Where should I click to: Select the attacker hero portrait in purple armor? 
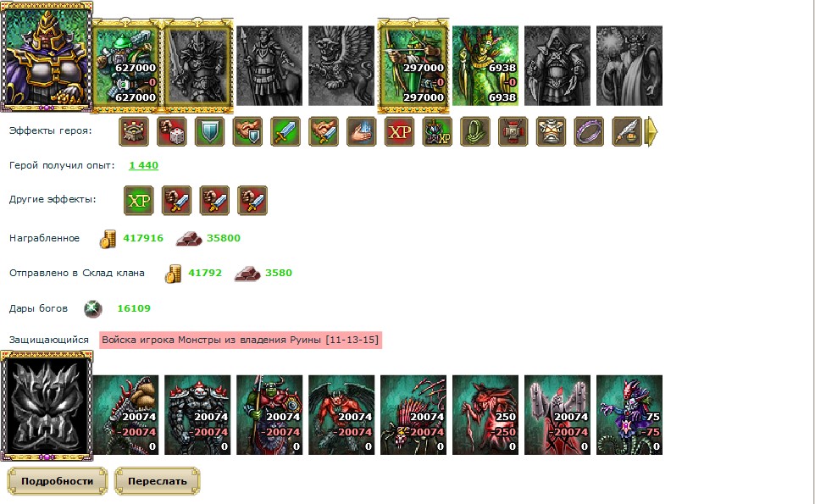[47, 56]
